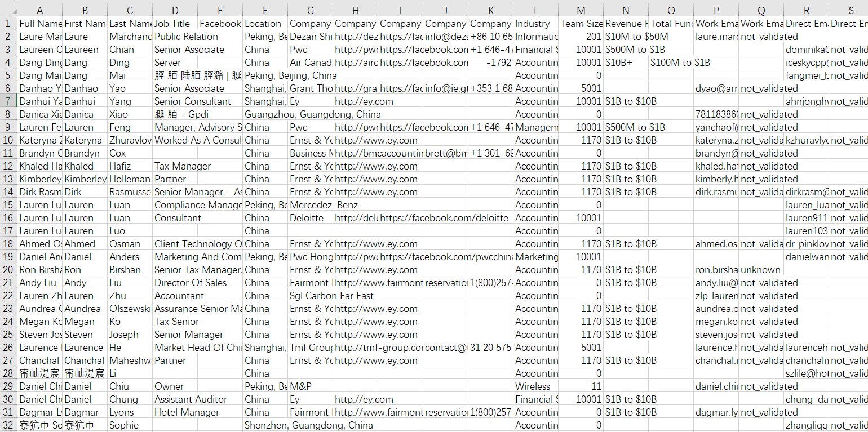Viewport: 868px width, 432px height.
Task: Select the 'Birshan' last name cell
Action: [130, 270]
